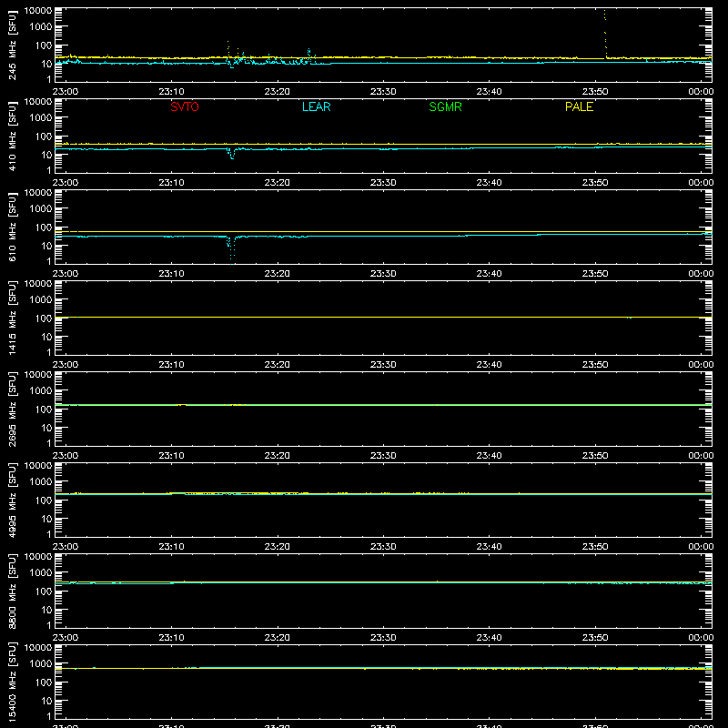Click the 10 y-axis label of 8800 MHz panel

click(46, 610)
